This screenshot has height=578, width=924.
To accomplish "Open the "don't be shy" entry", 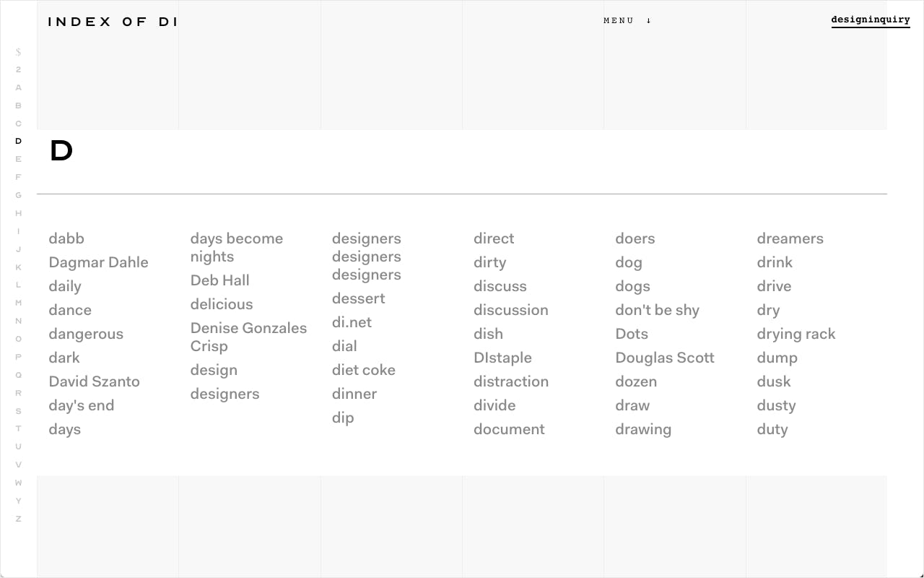I will [657, 310].
